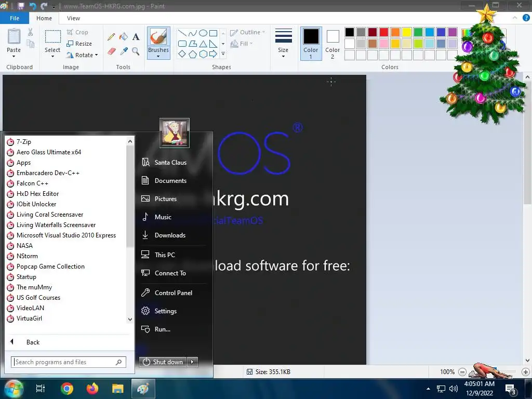532x399 pixels.
Task: Choose the Right arrow shape
Action: 213,54
